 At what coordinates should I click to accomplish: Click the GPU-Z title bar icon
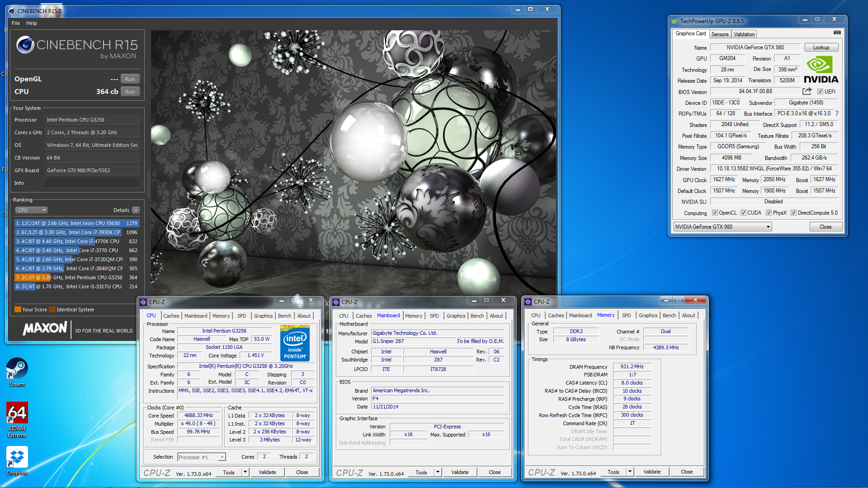(675, 21)
